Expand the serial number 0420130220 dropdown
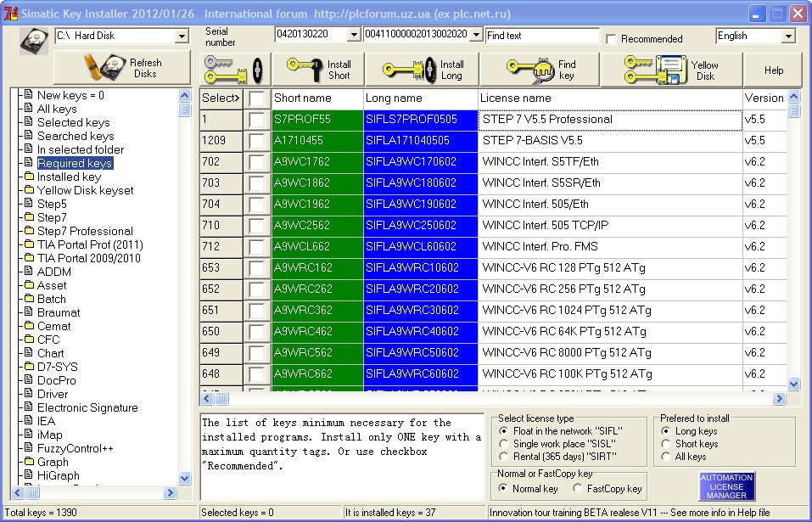812x522 pixels. (x=354, y=35)
